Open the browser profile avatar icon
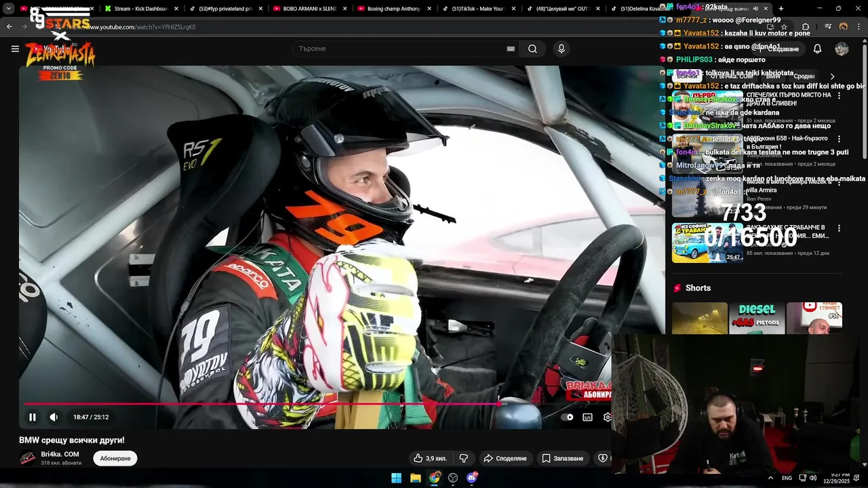The height and width of the screenshot is (488, 868). pos(844,27)
